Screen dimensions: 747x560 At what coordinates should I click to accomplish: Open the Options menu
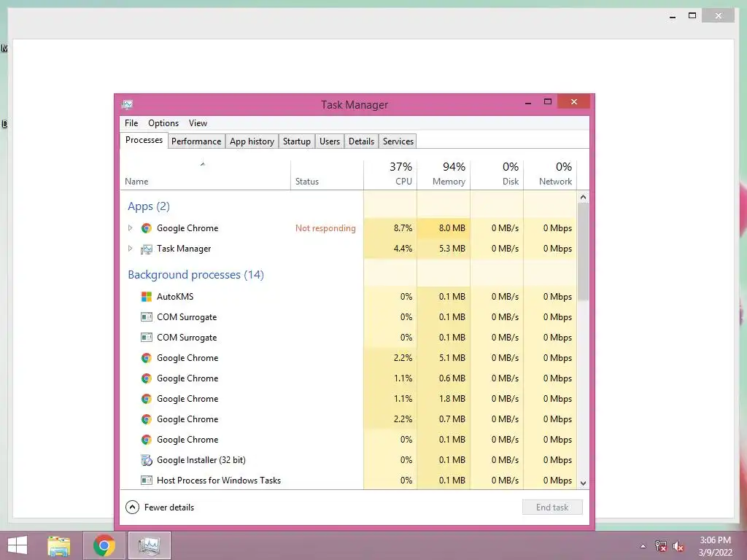tap(163, 122)
